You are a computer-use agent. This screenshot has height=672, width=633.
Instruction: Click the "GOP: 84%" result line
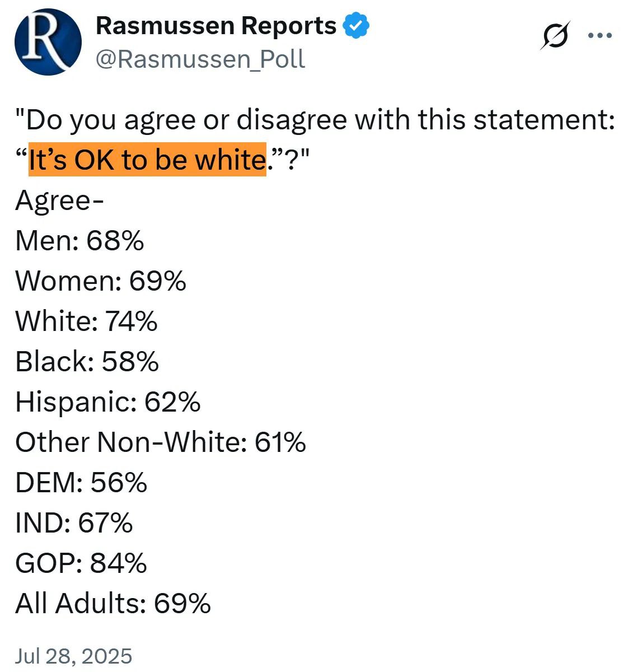coord(81,563)
